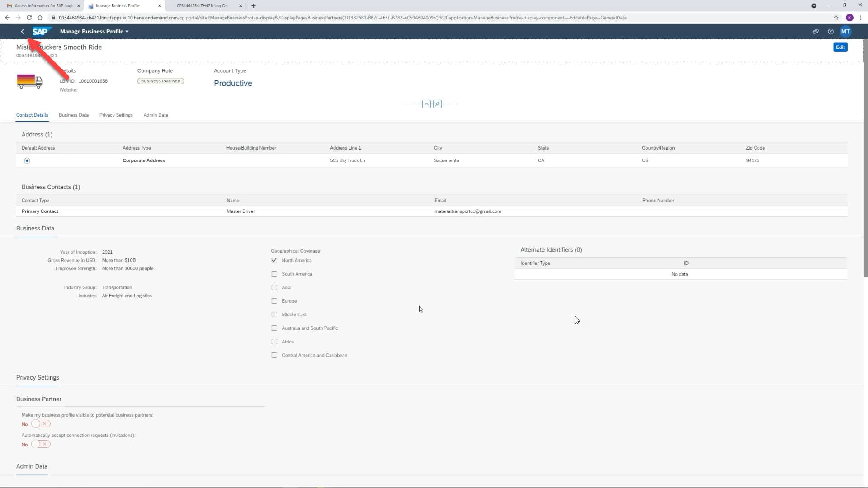Click the browser back arrow
The image size is (868, 488).
click(7, 18)
